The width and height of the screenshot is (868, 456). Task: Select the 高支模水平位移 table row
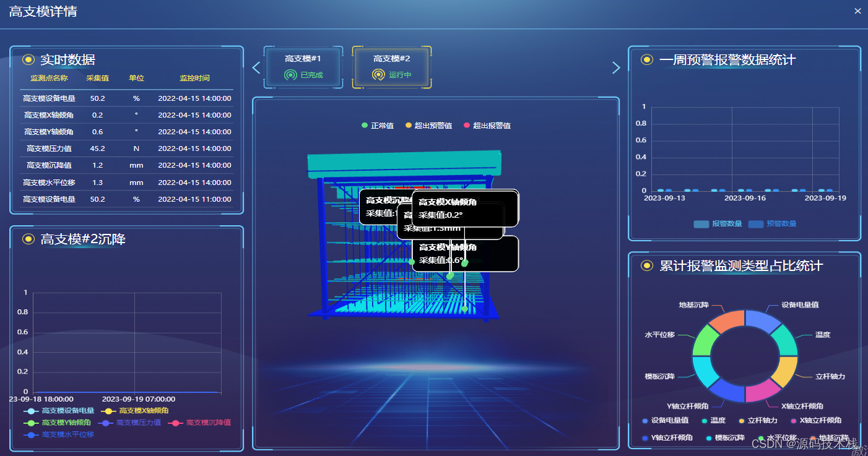coord(126,183)
